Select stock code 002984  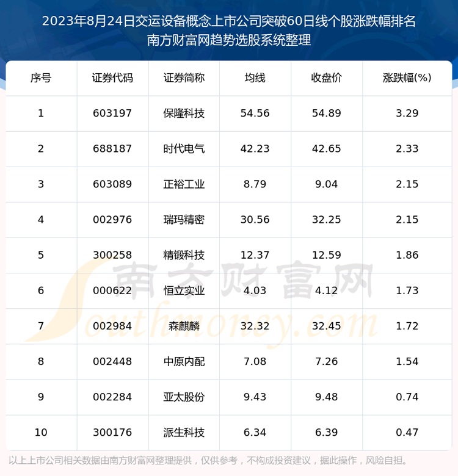coord(112,326)
